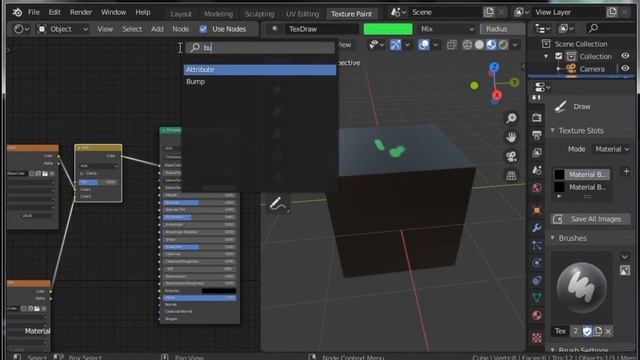640x360 pixels.
Task: Click the brush preview thumbnail
Action: click(x=582, y=288)
